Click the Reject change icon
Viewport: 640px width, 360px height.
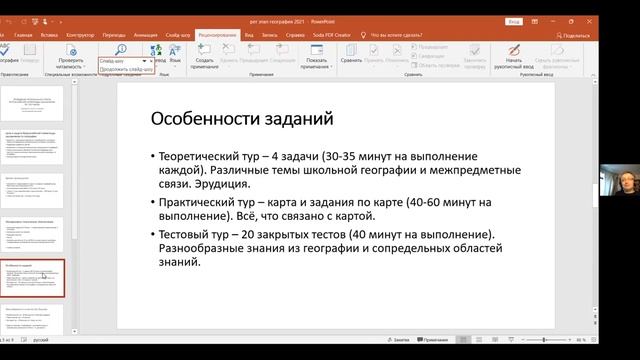(x=397, y=50)
